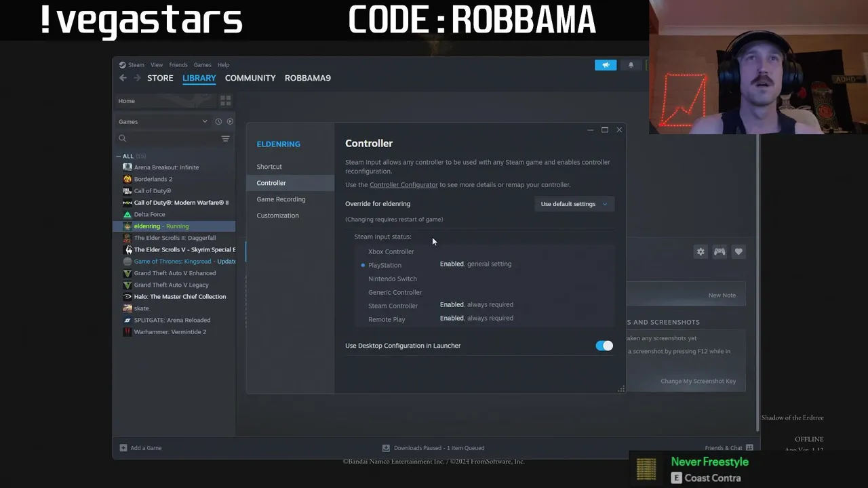868x488 pixels.
Task: Click Change My Screenshot Key button
Action: [x=698, y=381]
